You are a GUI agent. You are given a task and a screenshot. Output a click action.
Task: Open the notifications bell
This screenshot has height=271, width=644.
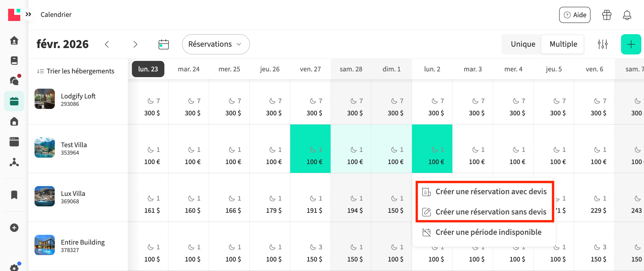click(x=627, y=15)
